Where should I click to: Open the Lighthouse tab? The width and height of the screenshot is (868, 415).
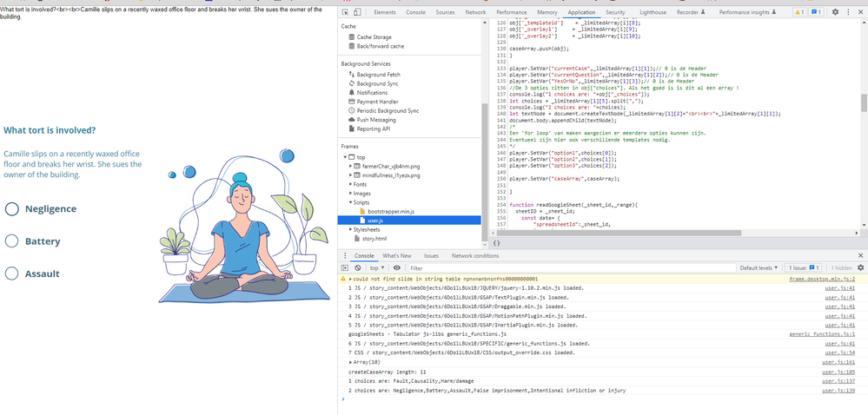point(652,13)
